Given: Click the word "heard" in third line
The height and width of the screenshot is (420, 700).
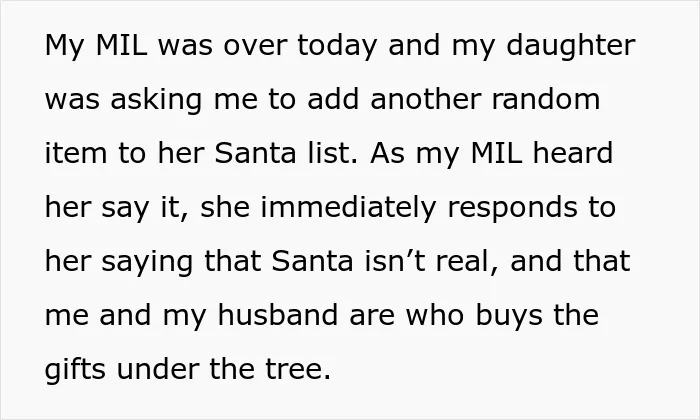Looking at the screenshot, I should tap(573, 153).
